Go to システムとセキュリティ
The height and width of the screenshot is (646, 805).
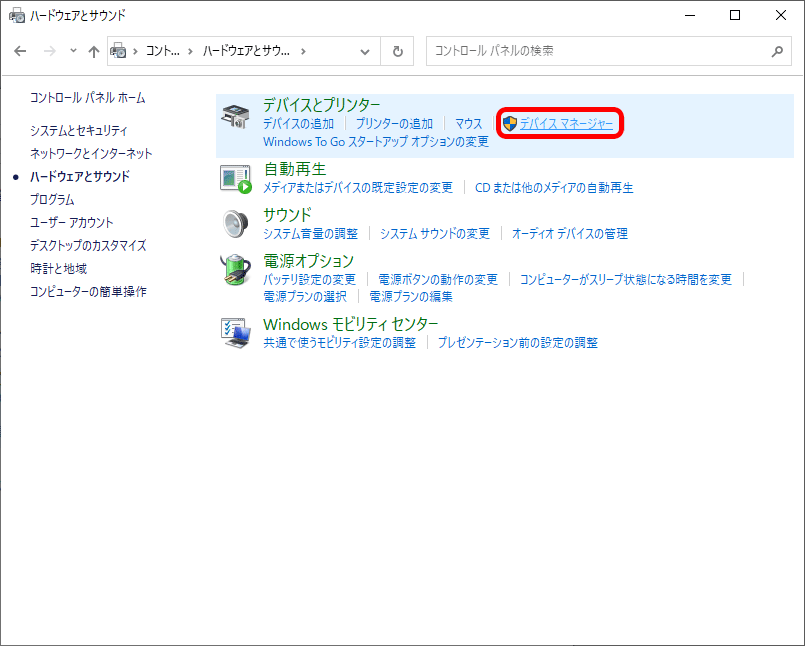tap(79, 130)
